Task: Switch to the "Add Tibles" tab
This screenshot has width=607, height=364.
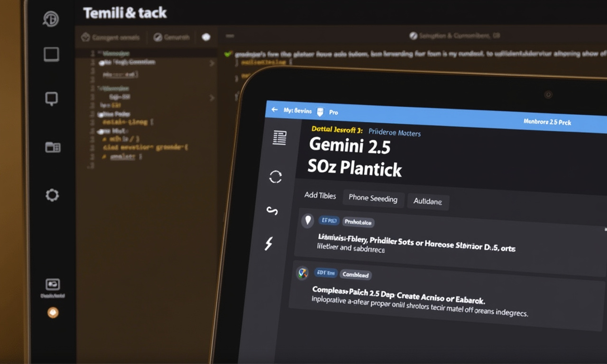Action: (320, 195)
